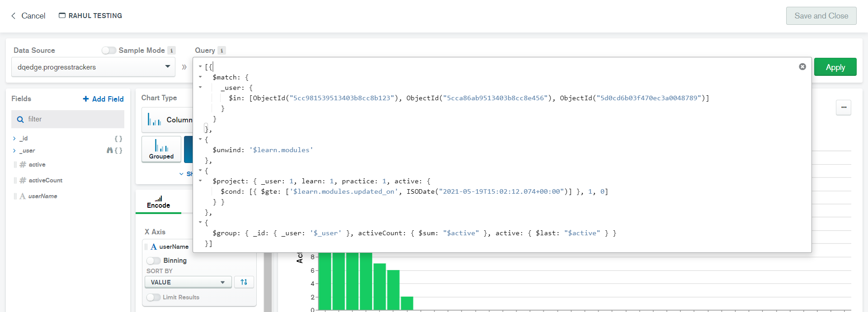Image resolution: width=868 pixels, height=312 pixels.
Task: Toggle Binning for the userName field
Action: (154, 261)
